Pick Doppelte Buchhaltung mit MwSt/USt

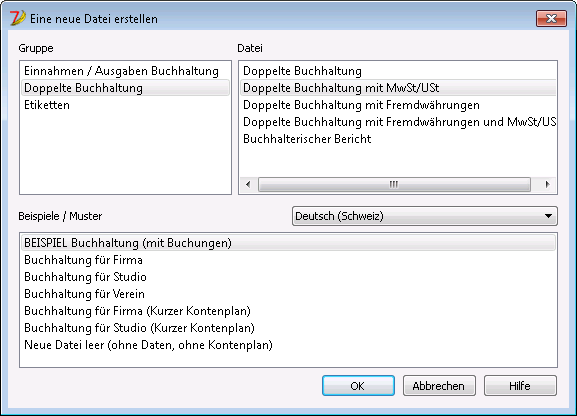[x=398, y=88]
